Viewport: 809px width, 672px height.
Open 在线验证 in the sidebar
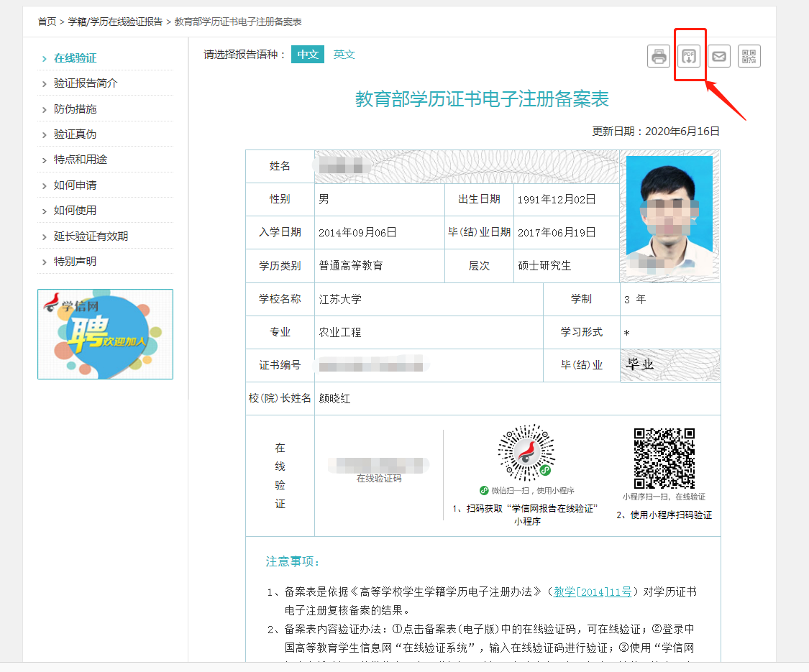coord(76,58)
